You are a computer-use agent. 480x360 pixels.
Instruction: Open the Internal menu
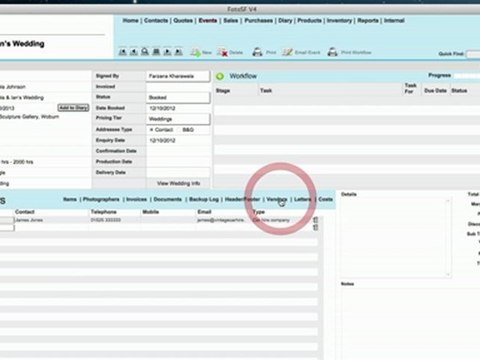394,21
